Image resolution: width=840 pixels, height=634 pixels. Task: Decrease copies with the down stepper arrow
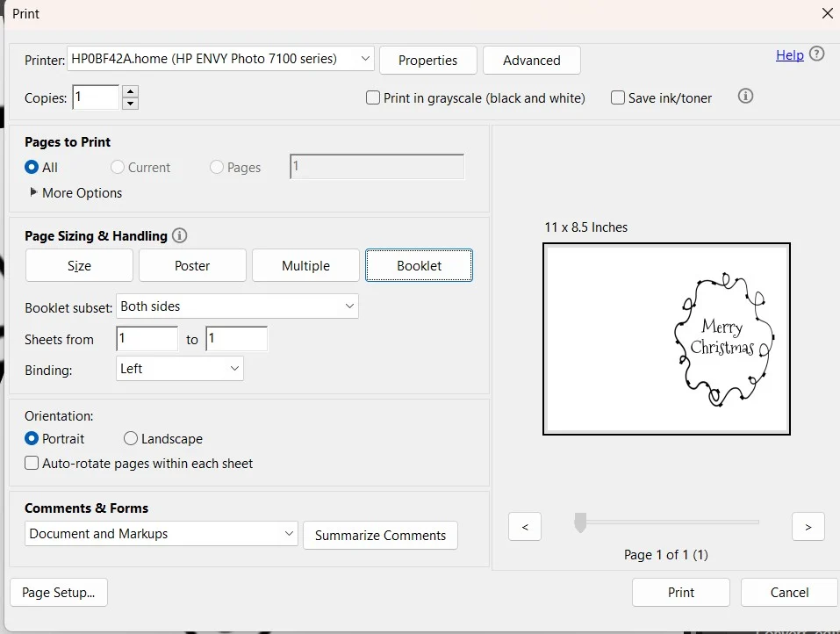[130, 104]
